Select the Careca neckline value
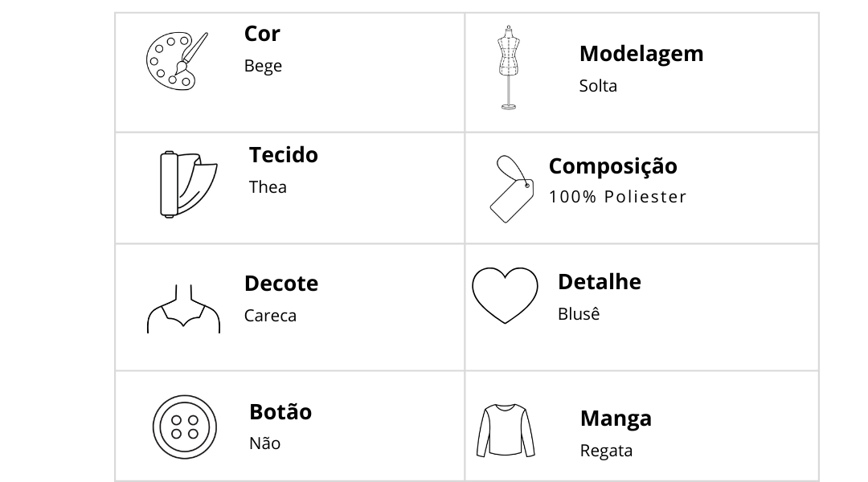The width and height of the screenshot is (868, 482). [270, 316]
